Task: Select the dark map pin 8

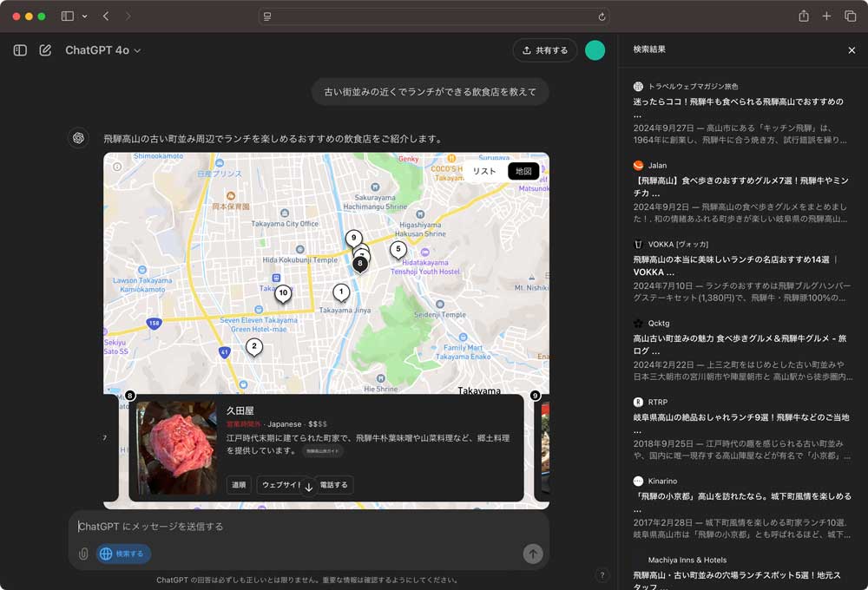Action: 360,264
